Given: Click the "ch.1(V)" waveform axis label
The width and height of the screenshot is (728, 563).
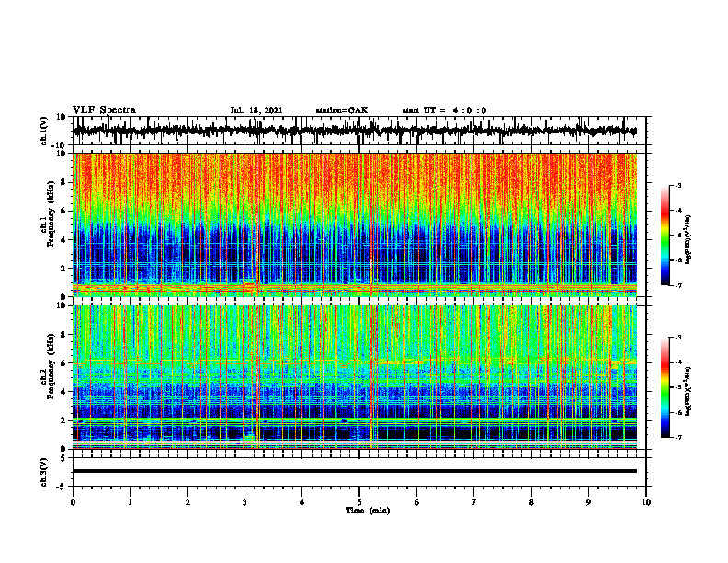Looking at the screenshot, I should [43, 131].
